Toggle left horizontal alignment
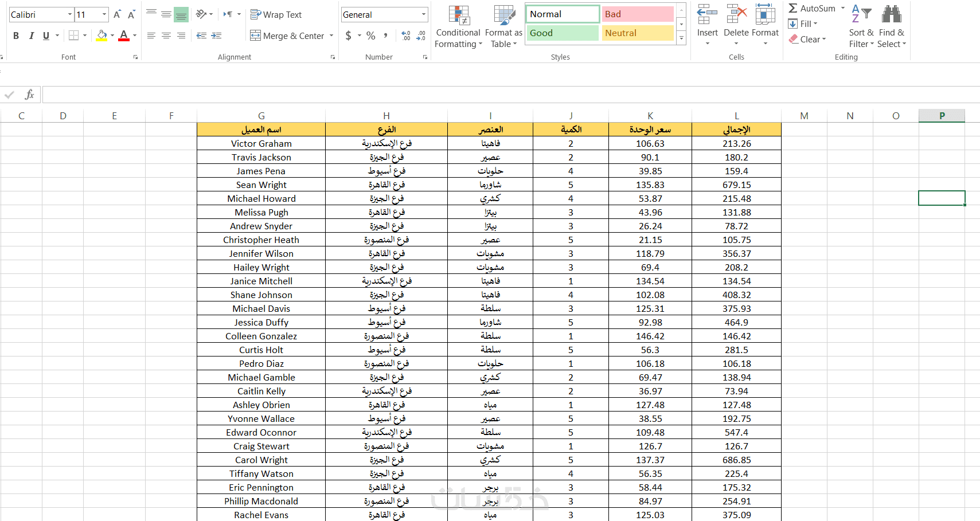 [x=151, y=36]
